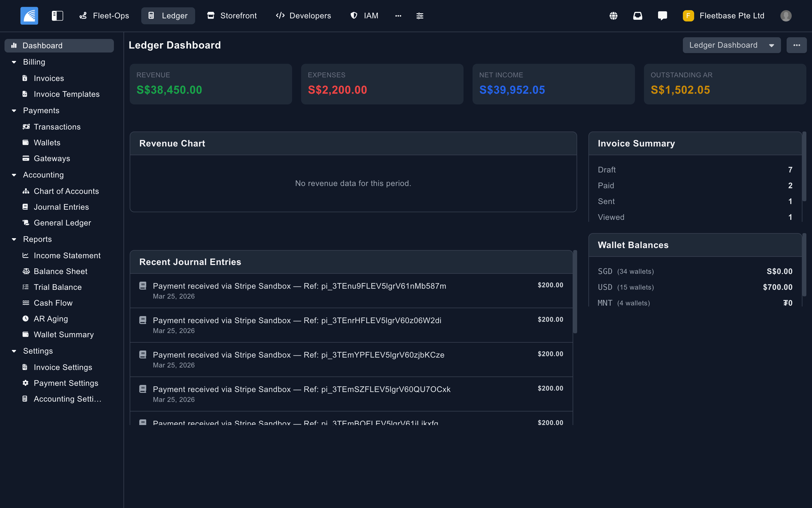Click the AR Aging clock icon

point(25,319)
